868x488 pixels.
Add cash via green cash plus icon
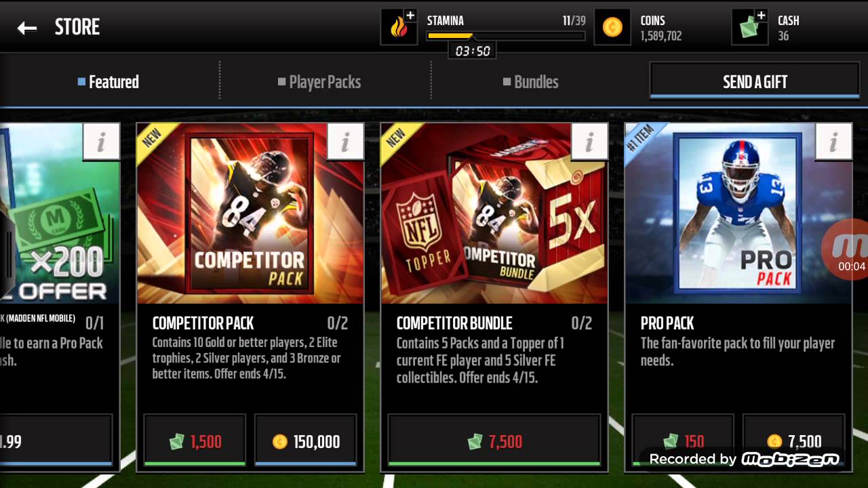(x=750, y=27)
